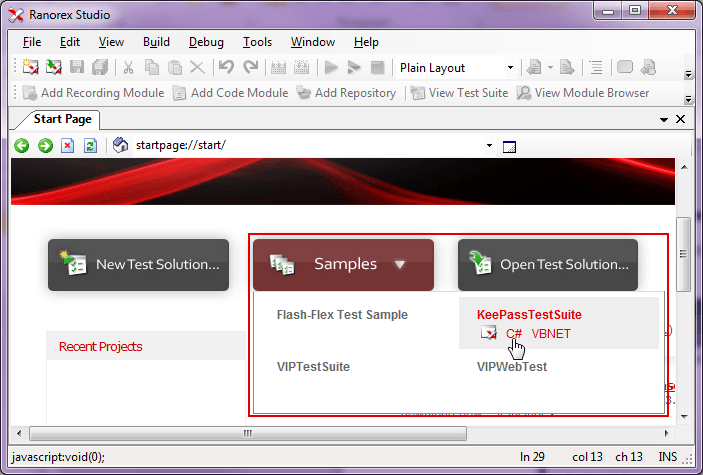Click View Module Browser

pyautogui.click(x=582, y=93)
